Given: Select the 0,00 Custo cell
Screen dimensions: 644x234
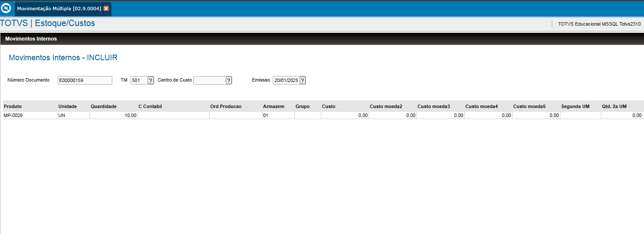Looking at the screenshot, I should (x=345, y=115).
